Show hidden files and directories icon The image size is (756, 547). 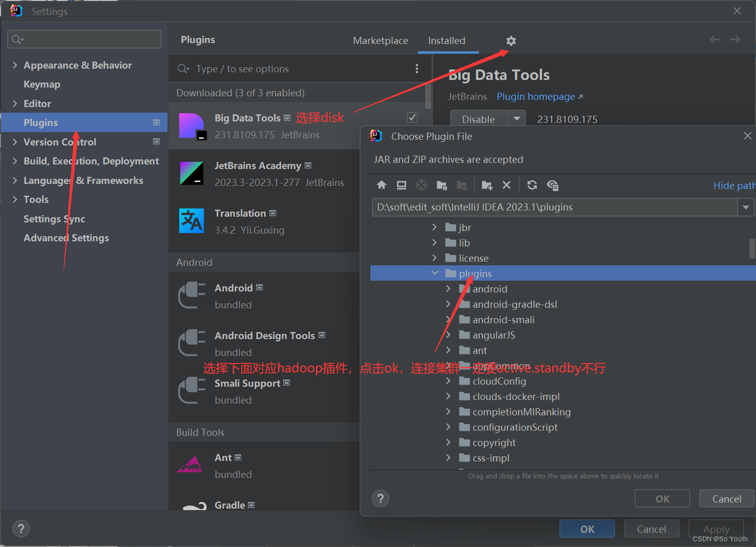point(553,185)
